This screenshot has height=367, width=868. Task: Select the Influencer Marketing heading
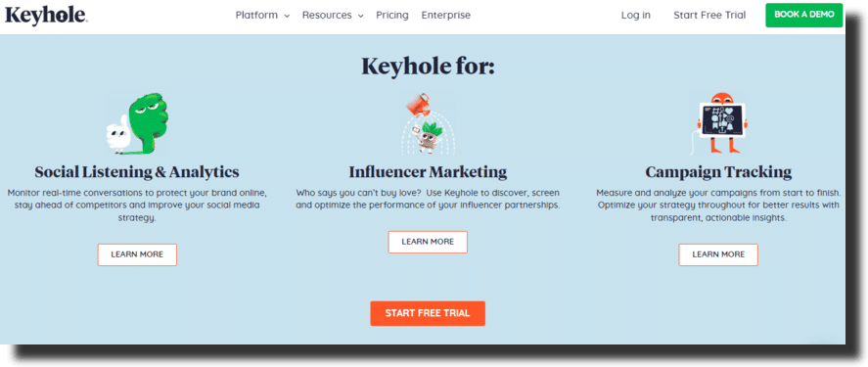428,171
